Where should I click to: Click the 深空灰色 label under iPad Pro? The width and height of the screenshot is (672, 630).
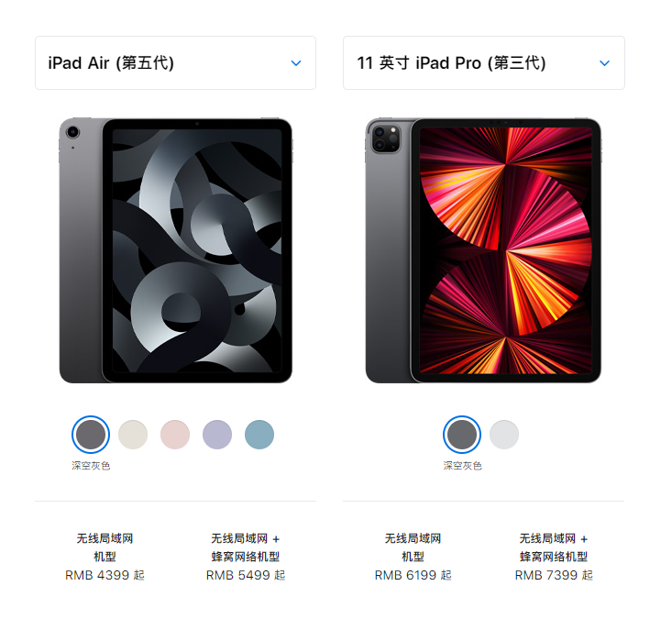pyautogui.click(x=462, y=466)
